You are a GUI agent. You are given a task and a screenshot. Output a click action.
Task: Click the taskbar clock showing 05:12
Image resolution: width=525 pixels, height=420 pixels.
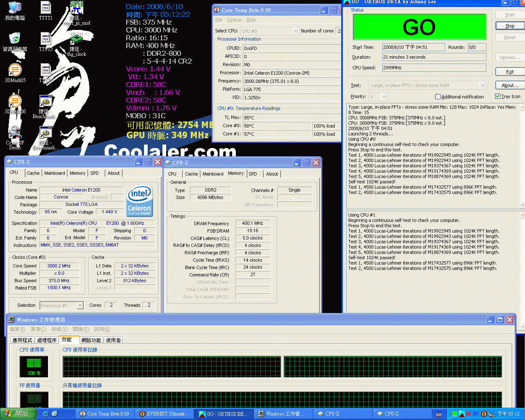click(509, 414)
